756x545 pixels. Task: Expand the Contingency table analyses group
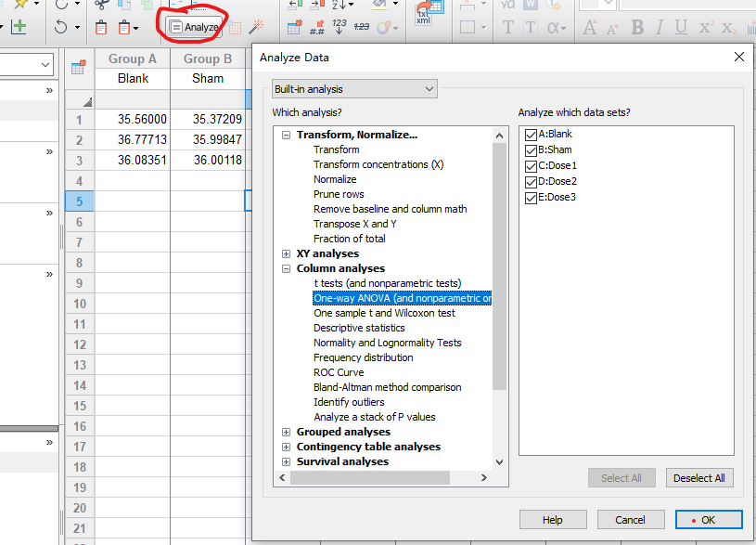[287, 447]
